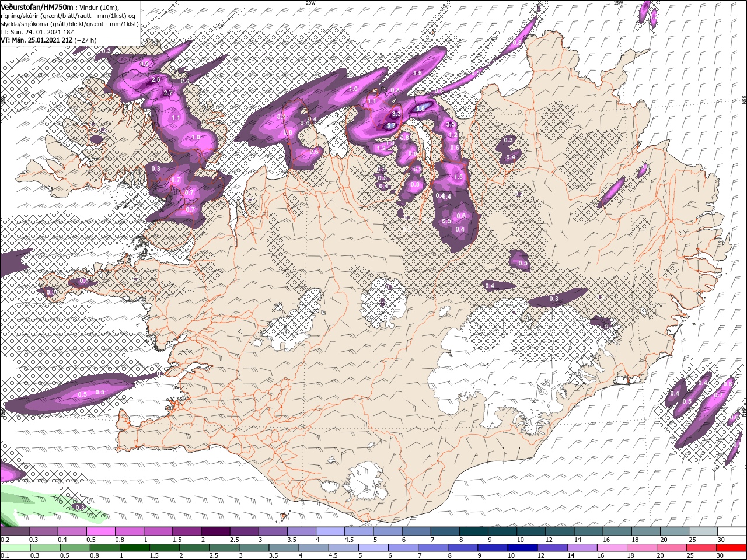
Task: Click the 'VT: Mán. 25.01.2021 21Z' valid time
Action: 37,40
